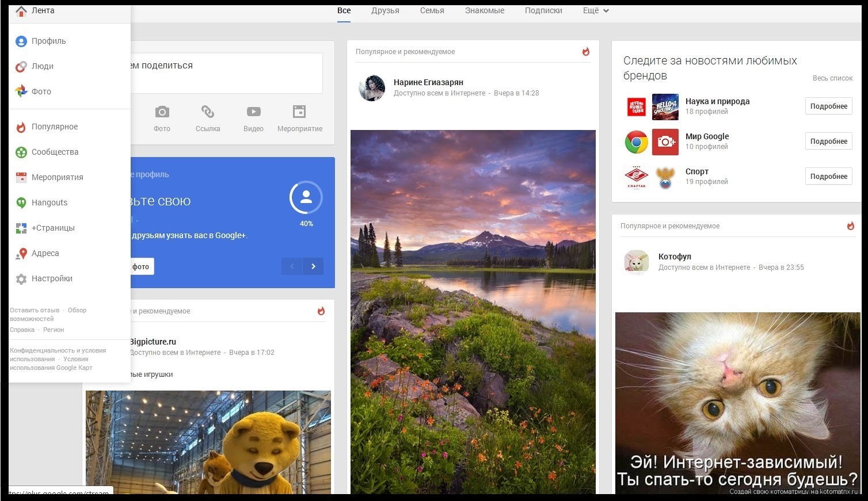868x501 pixels.
Task: Select the +Страницы icon
Action: pos(21,228)
